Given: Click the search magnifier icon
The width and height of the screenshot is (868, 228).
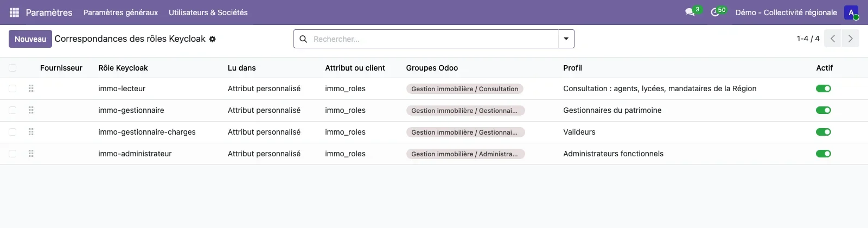Looking at the screenshot, I should coord(303,39).
